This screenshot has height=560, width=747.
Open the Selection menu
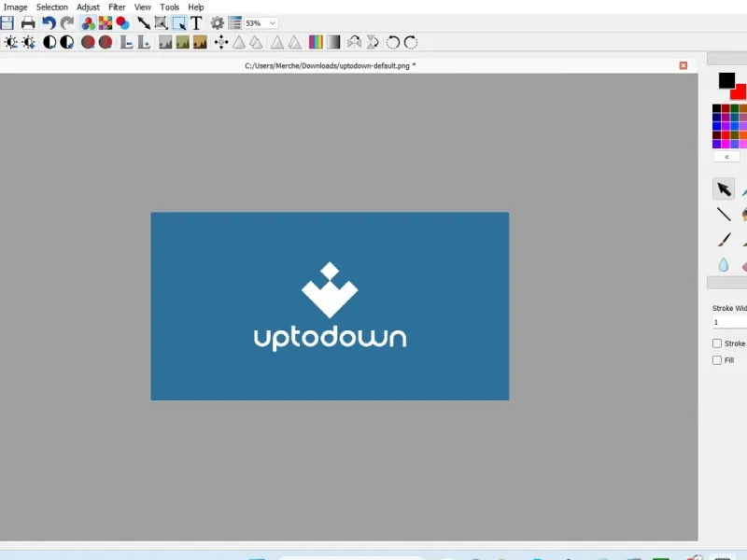[52, 7]
